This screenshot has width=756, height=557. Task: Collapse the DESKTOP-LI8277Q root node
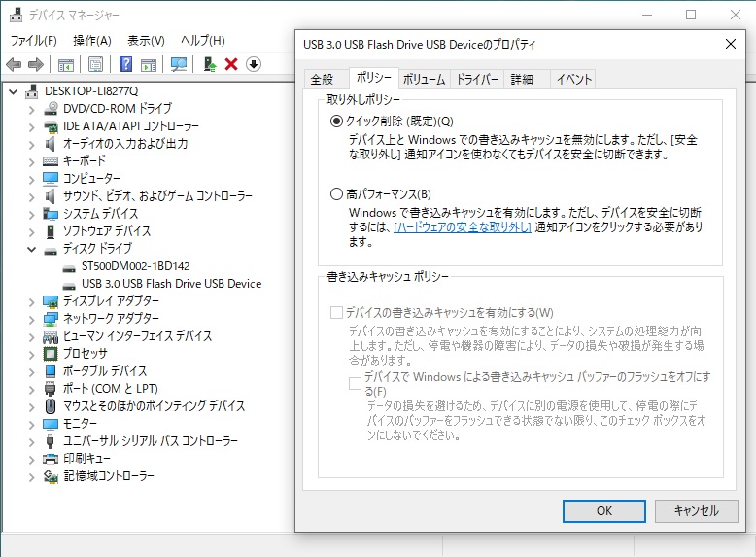13,91
